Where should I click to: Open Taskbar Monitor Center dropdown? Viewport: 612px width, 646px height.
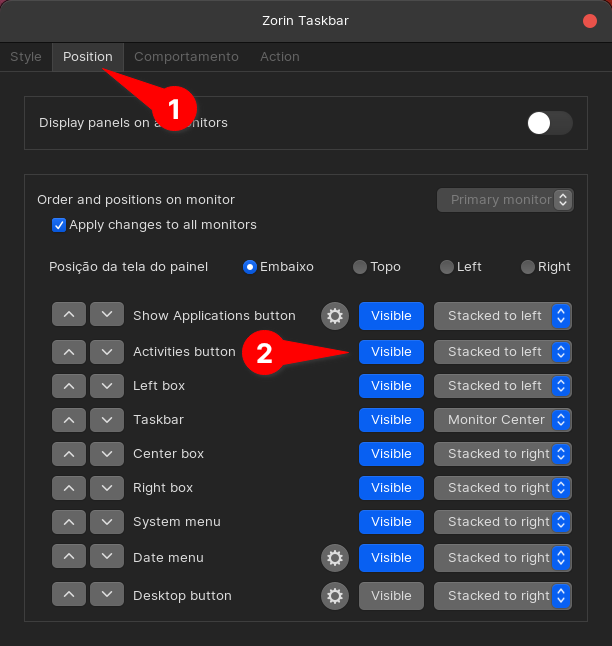pos(502,420)
